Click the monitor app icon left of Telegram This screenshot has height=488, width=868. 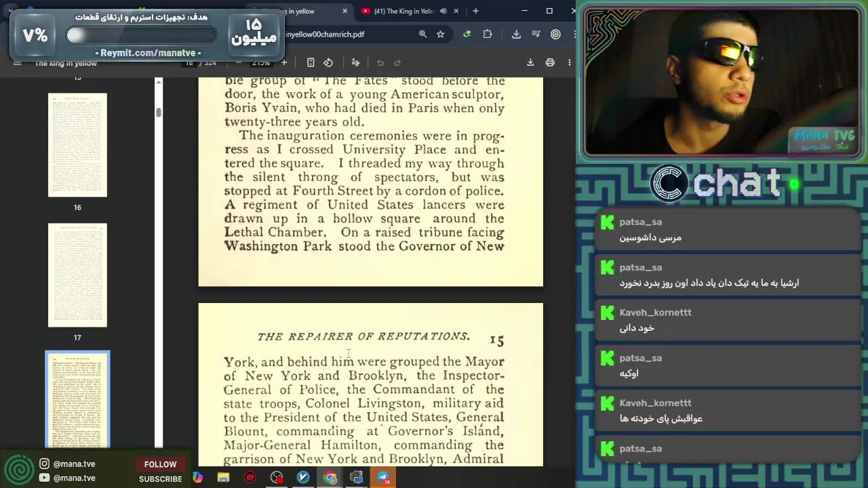pos(357,478)
